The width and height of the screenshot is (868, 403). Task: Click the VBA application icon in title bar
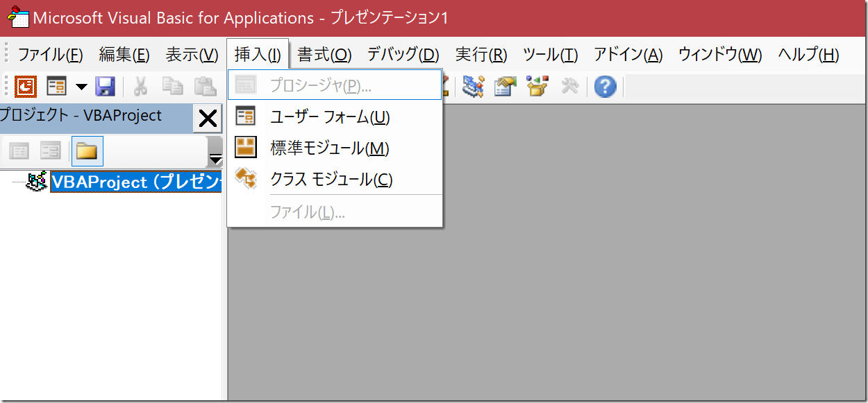(x=17, y=17)
